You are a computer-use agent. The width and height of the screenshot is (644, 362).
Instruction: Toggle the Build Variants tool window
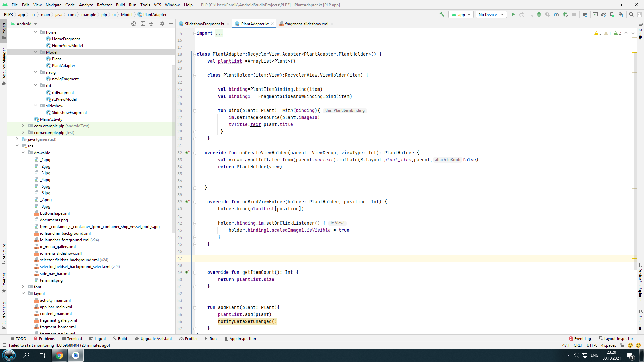pos(4,315)
